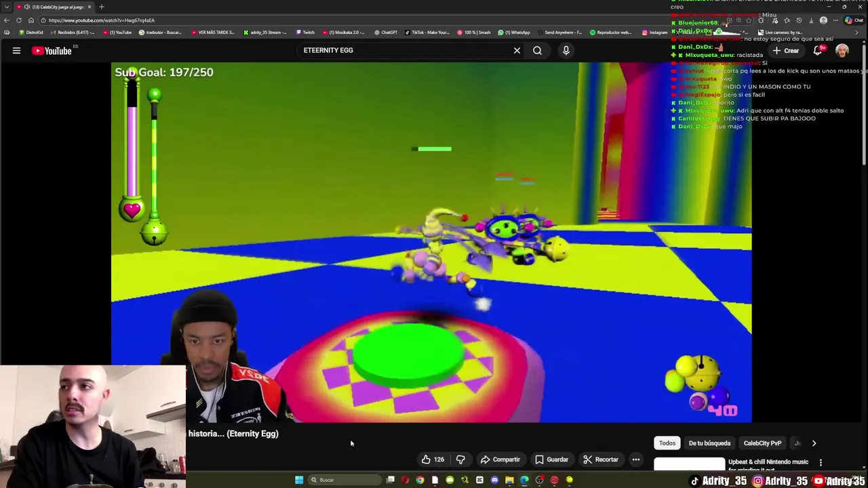This screenshot has height=488, width=868.
Task: Like the video with 126 likes
Action: pos(433,460)
